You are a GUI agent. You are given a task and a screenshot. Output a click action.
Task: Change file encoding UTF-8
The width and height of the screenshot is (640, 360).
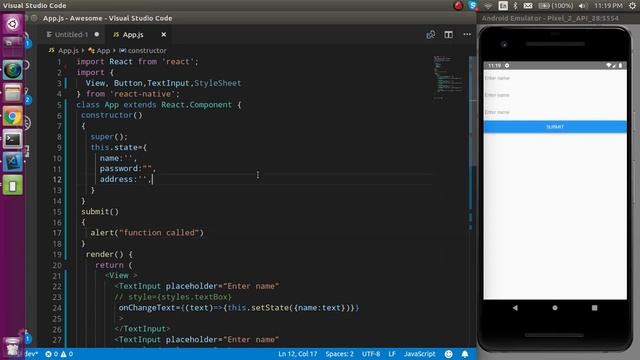(371, 354)
